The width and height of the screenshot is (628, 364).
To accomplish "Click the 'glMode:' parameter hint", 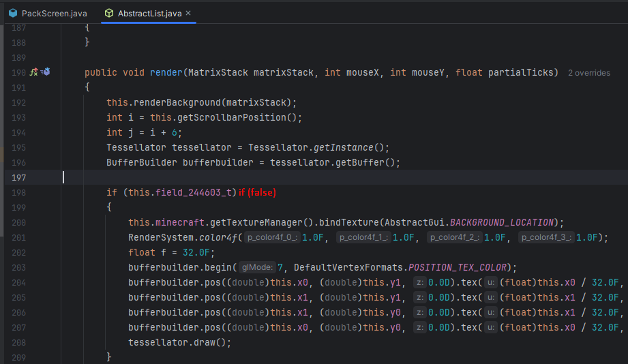I will tap(257, 267).
